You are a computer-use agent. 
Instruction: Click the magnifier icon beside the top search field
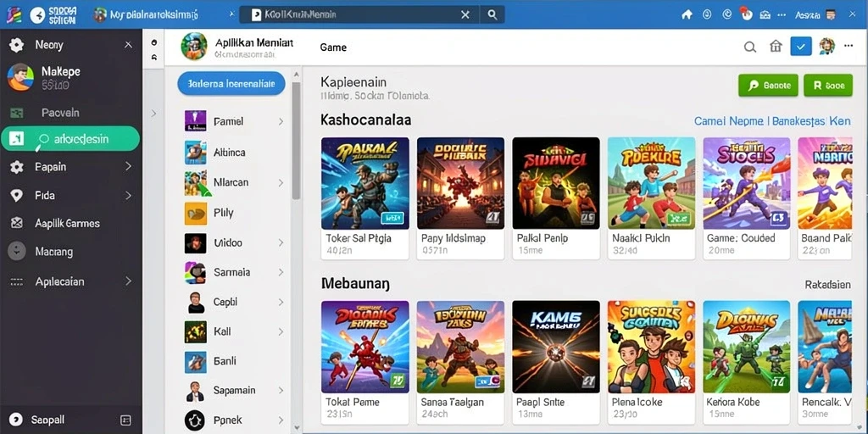[x=492, y=15]
